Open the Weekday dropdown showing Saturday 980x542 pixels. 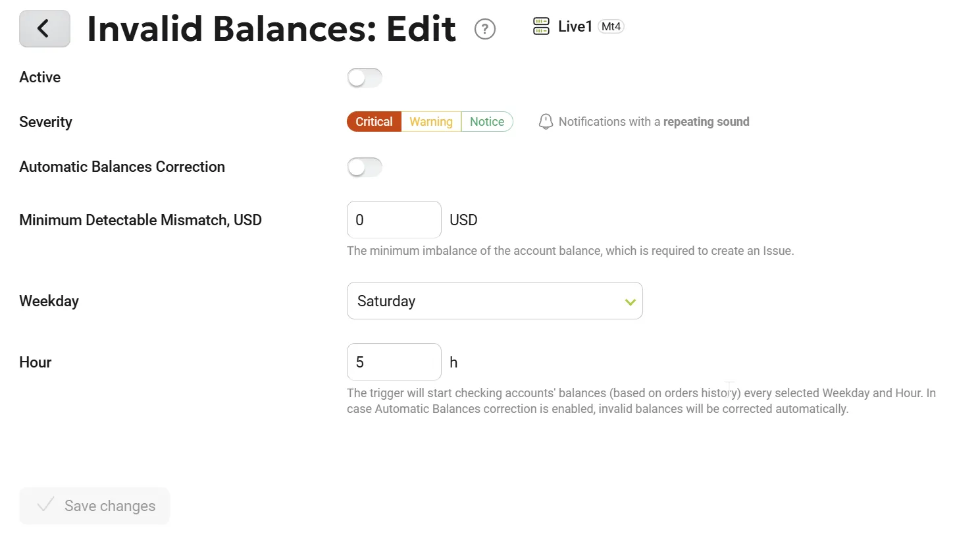click(x=495, y=301)
